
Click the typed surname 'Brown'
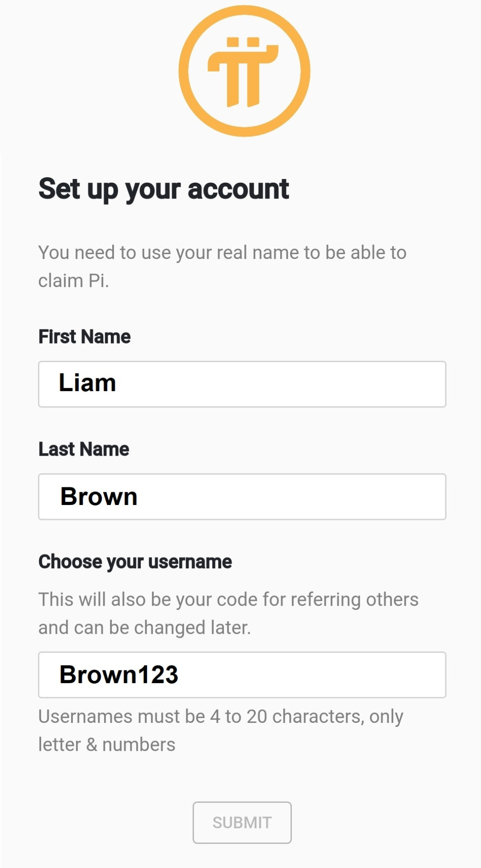[x=99, y=496]
